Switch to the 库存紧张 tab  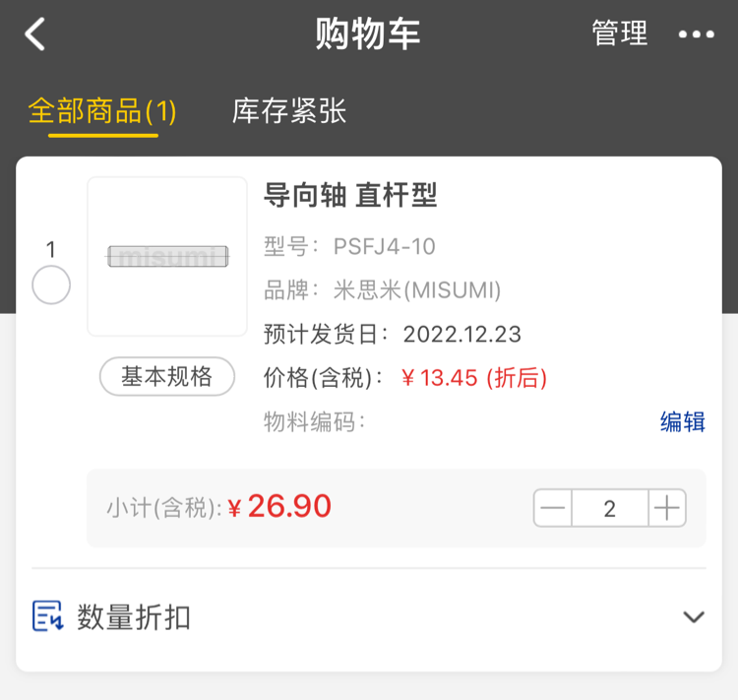(289, 111)
